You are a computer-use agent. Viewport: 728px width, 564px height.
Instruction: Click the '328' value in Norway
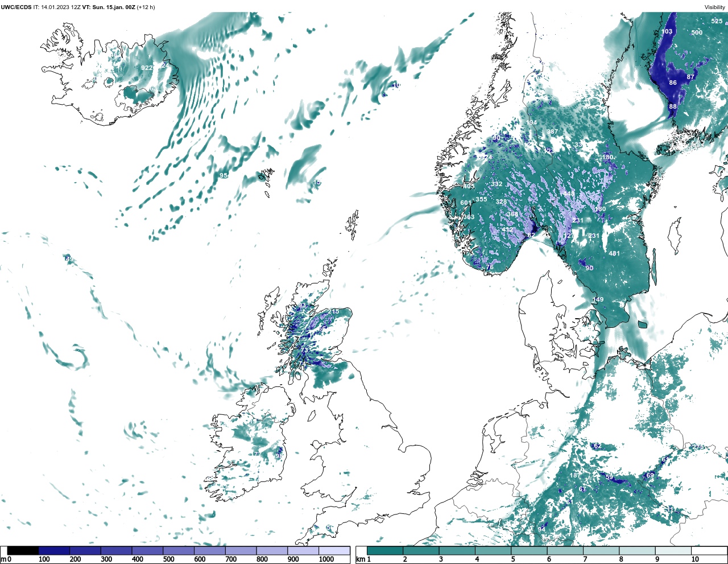[x=501, y=202]
